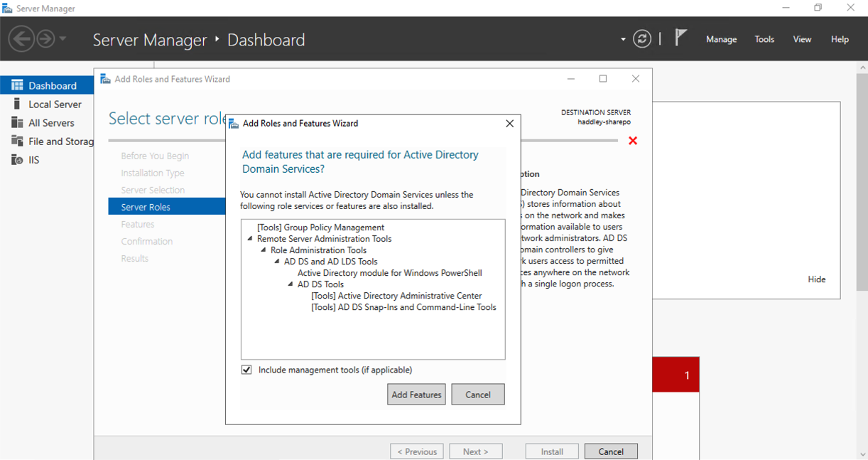Click the Hide link on dashboard
868x460 pixels.
[x=817, y=279]
